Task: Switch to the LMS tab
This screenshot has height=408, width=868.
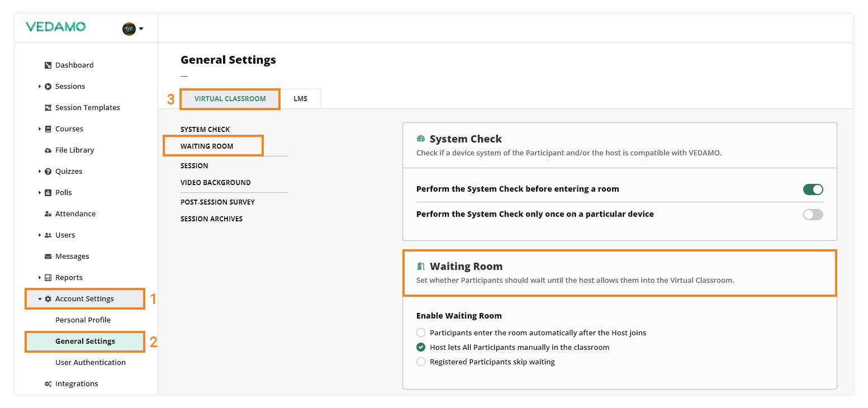Action: [x=301, y=99]
